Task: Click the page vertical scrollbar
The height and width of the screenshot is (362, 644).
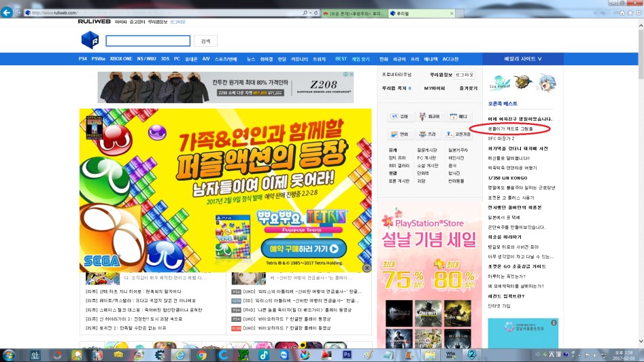Action: [641, 53]
